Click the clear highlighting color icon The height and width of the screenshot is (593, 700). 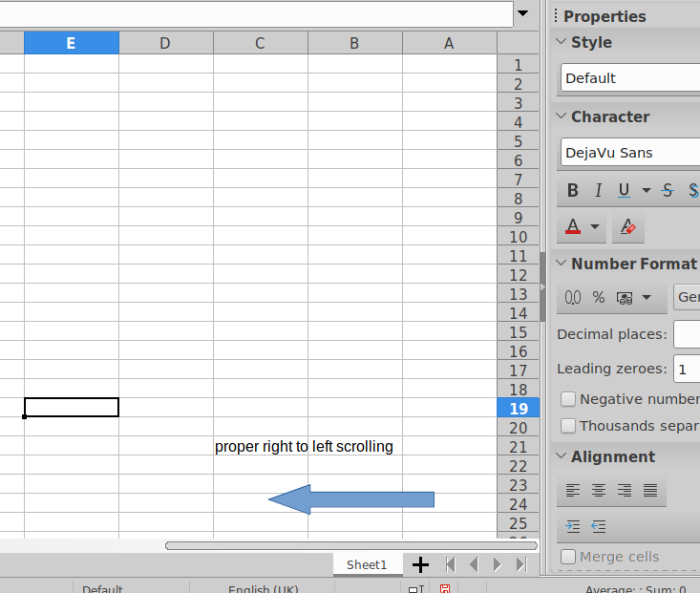click(x=627, y=227)
